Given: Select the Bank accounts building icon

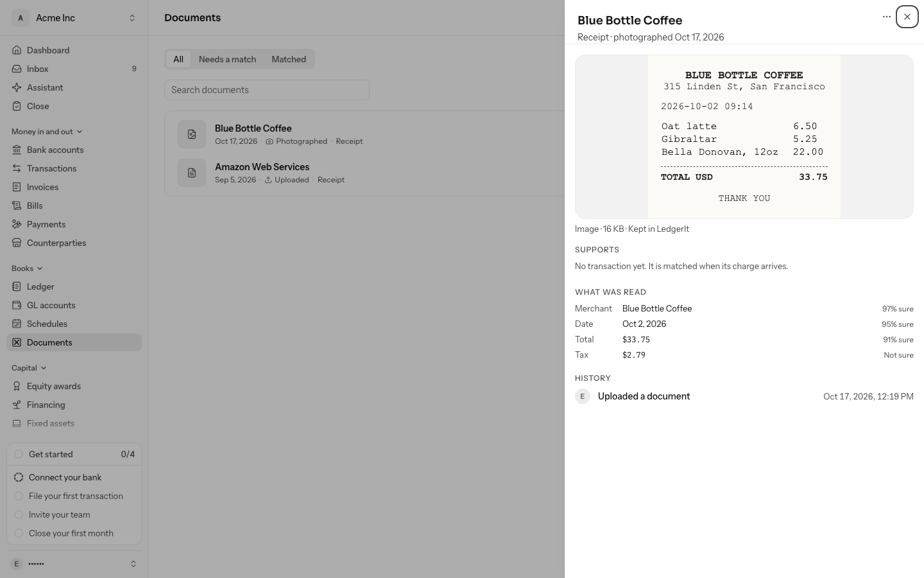Looking at the screenshot, I should point(17,150).
